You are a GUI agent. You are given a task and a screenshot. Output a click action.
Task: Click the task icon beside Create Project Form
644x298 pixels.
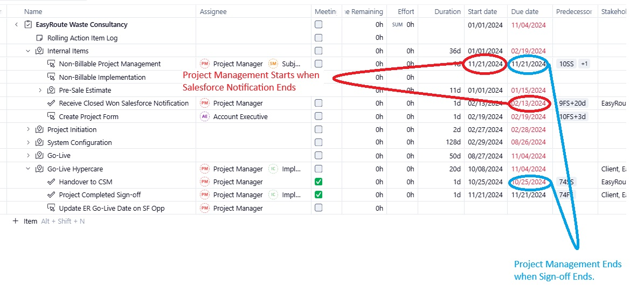(x=51, y=116)
